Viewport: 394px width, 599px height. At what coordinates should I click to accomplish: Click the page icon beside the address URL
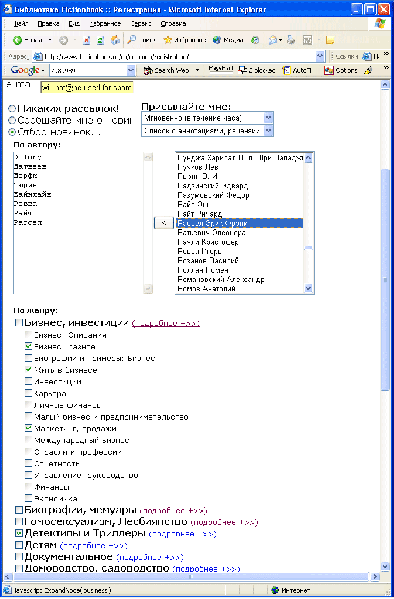click(x=37, y=57)
